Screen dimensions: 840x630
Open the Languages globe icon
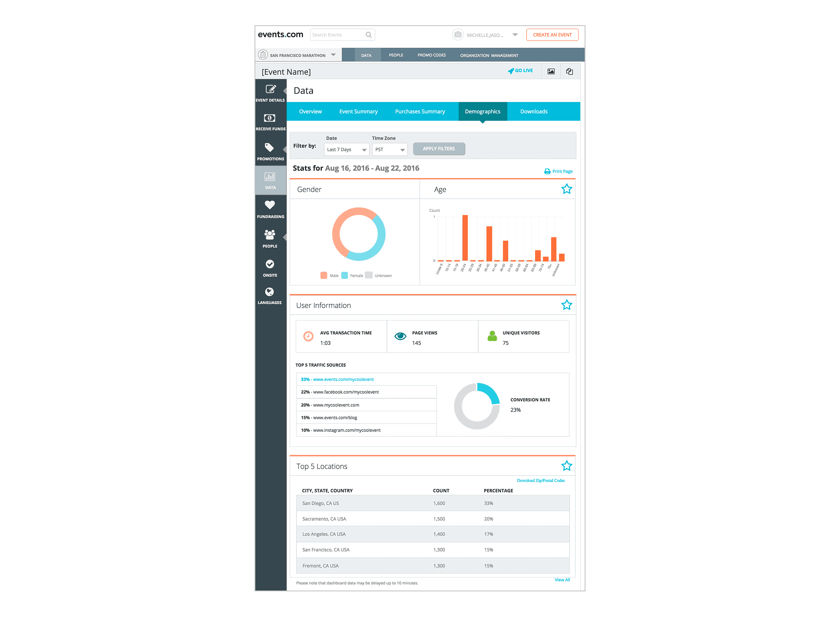click(x=270, y=292)
